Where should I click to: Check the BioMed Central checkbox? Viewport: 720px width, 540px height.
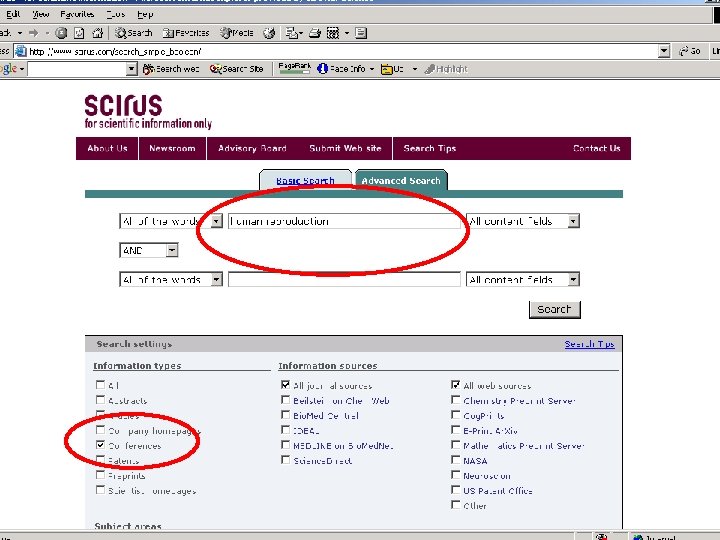click(x=285, y=415)
